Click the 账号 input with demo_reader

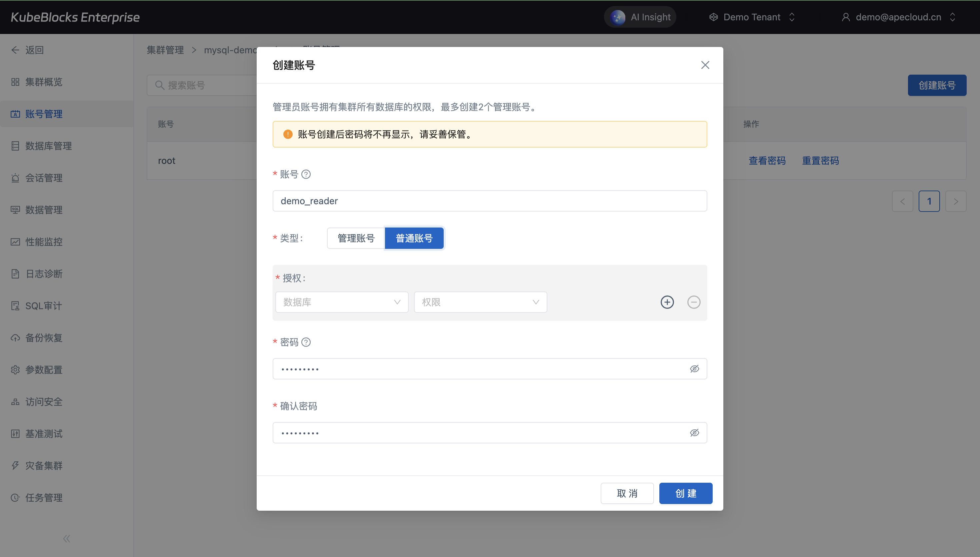489,201
